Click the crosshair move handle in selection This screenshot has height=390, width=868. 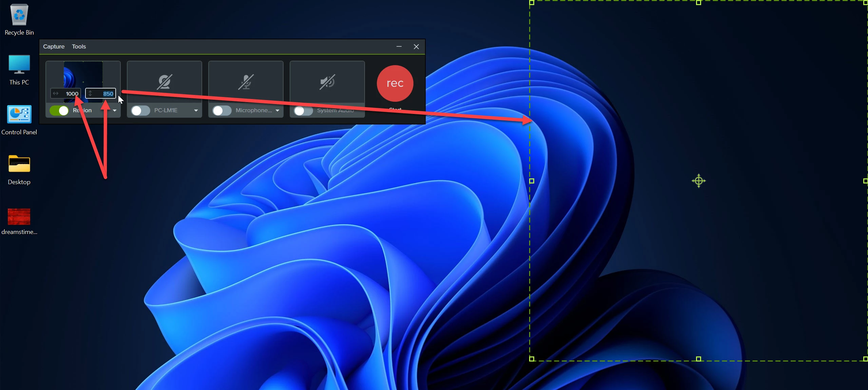click(x=698, y=181)
